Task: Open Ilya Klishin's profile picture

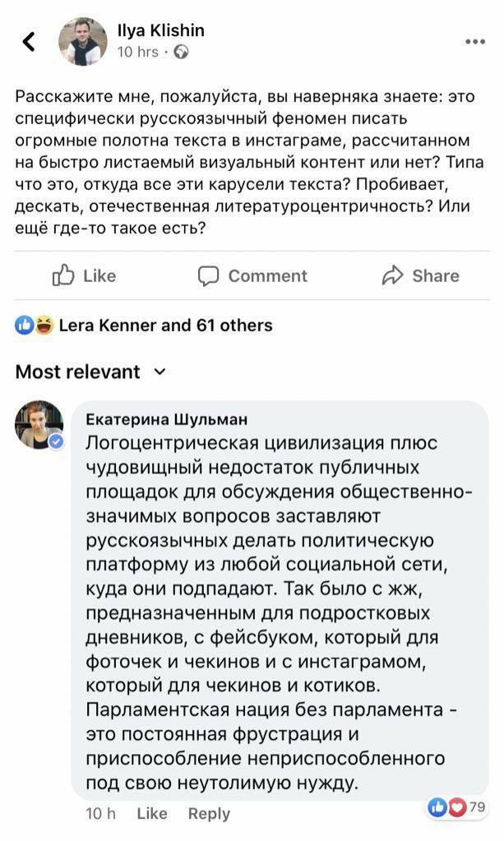Action: click(82, 41)
